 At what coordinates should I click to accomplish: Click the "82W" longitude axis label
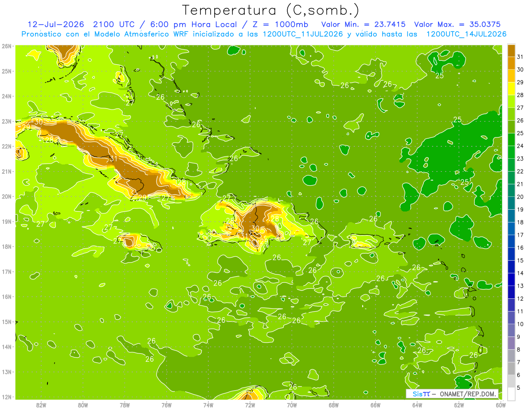tap(41, 405)
